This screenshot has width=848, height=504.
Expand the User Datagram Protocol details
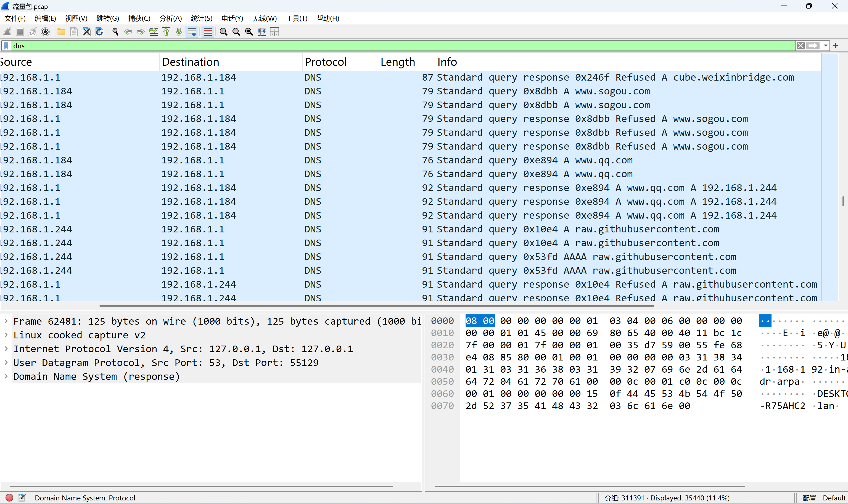click(x=6, y=362)
